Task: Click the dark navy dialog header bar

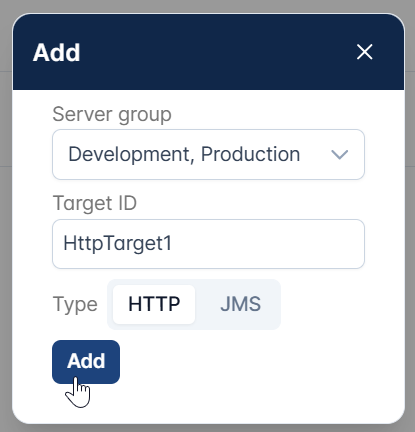Action: (x=208, y=52)
